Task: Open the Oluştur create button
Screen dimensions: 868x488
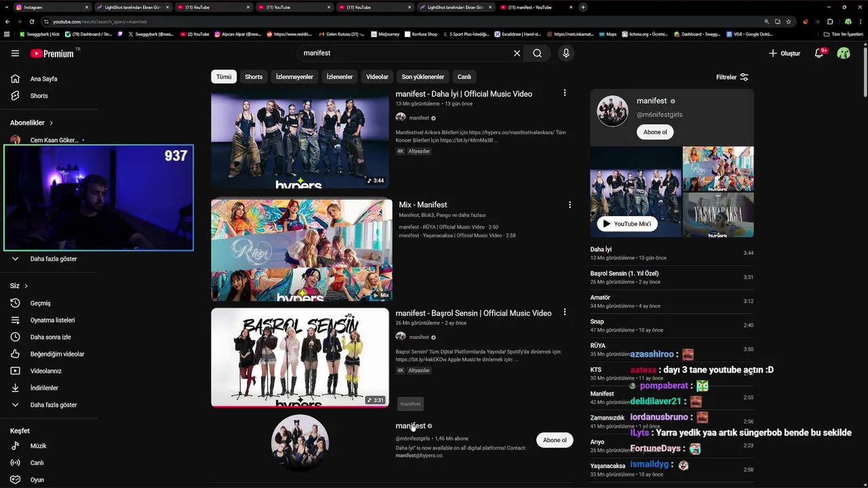Action: [x=785, y=53]
